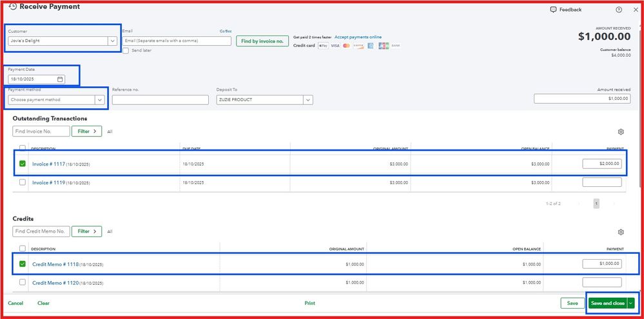The image size is (644, 319).
Task: Open the help question mark icon
Action: click(x=618, y=10)
